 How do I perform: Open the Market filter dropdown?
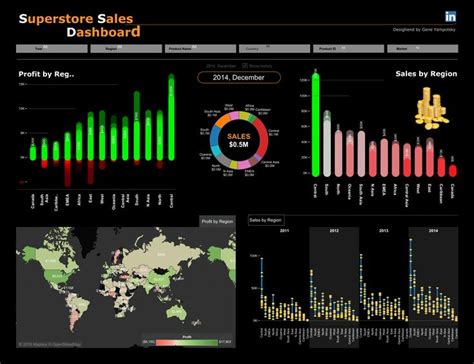423,49
